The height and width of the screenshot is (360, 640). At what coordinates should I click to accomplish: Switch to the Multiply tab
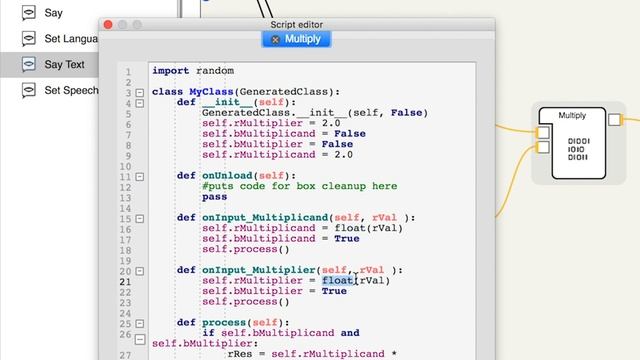[296, 39]
